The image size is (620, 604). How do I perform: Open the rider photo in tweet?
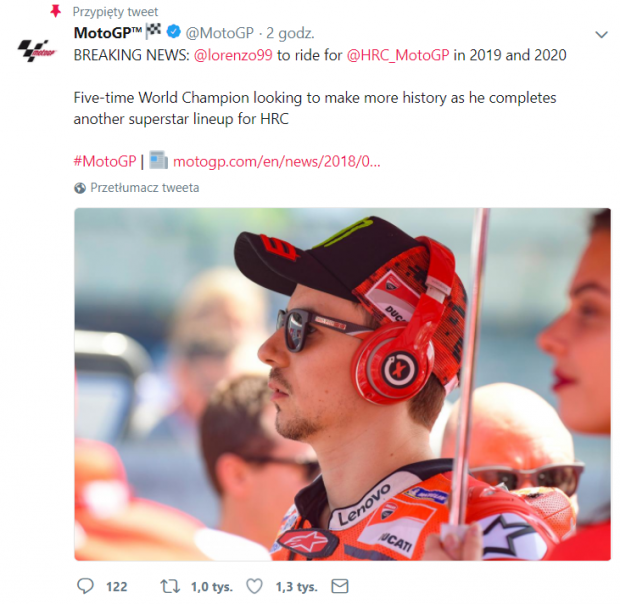coord(342,384)
